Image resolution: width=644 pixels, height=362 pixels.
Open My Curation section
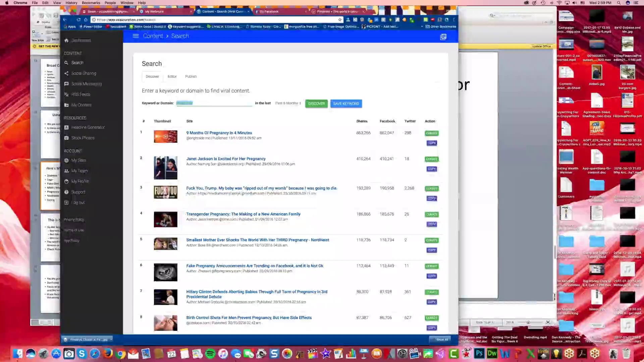[x=82, y=105]
